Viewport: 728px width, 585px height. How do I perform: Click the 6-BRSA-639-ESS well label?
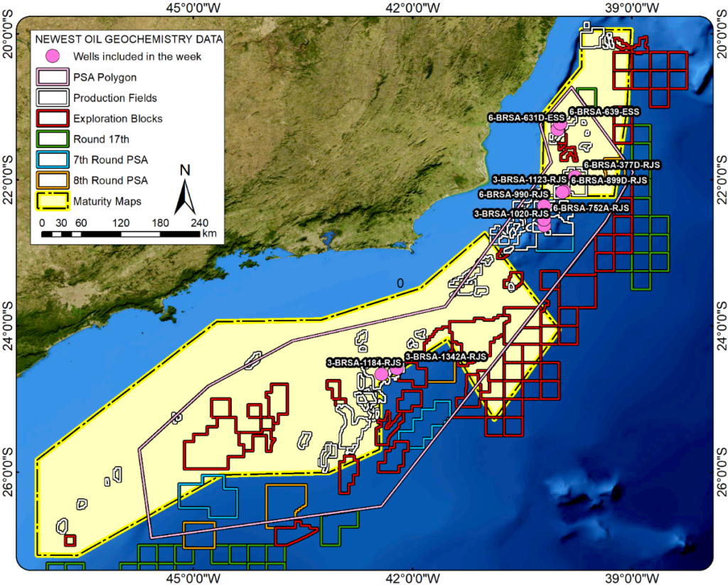(x=605, y=111)
